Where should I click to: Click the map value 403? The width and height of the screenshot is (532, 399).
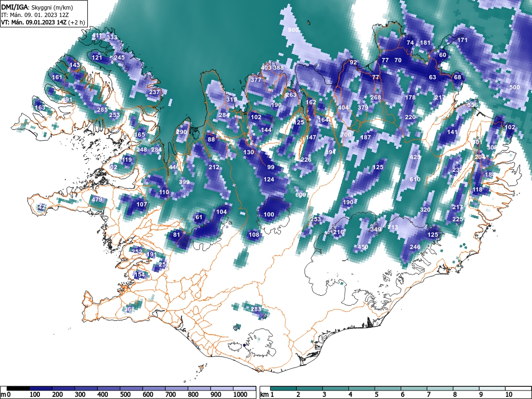tap(266, 68)
